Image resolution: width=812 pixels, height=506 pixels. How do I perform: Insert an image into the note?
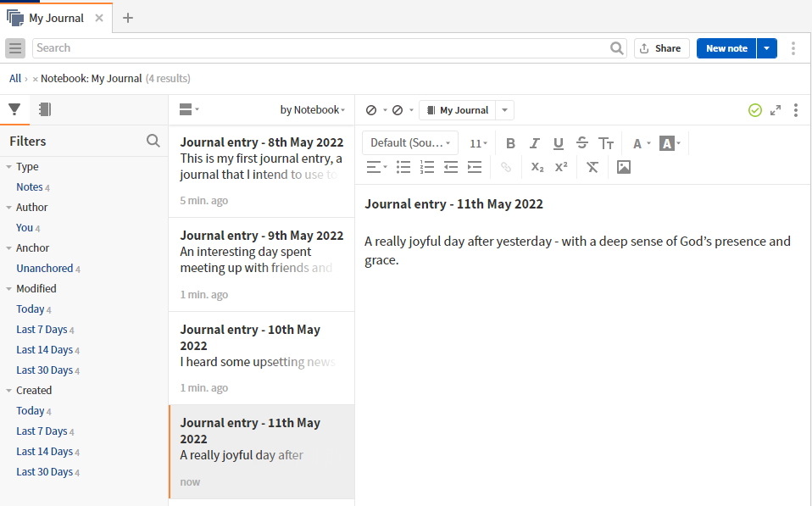click(x=624, y=167)
